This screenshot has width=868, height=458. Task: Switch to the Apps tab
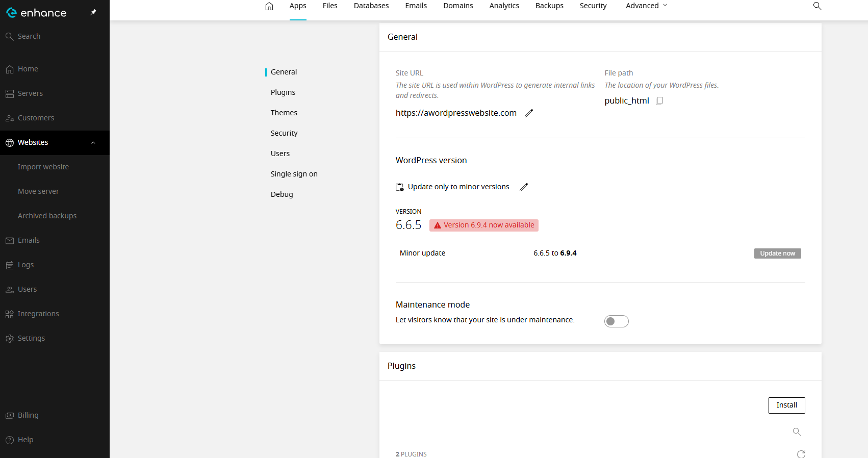point(298,6)
